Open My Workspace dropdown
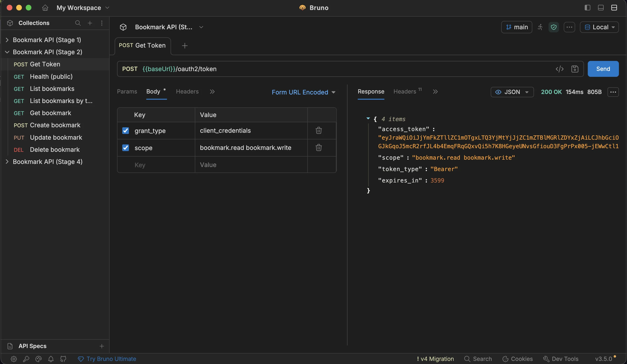Image resolution: width=627 pixels, height=364 pixels. click(x=83, y=8)
